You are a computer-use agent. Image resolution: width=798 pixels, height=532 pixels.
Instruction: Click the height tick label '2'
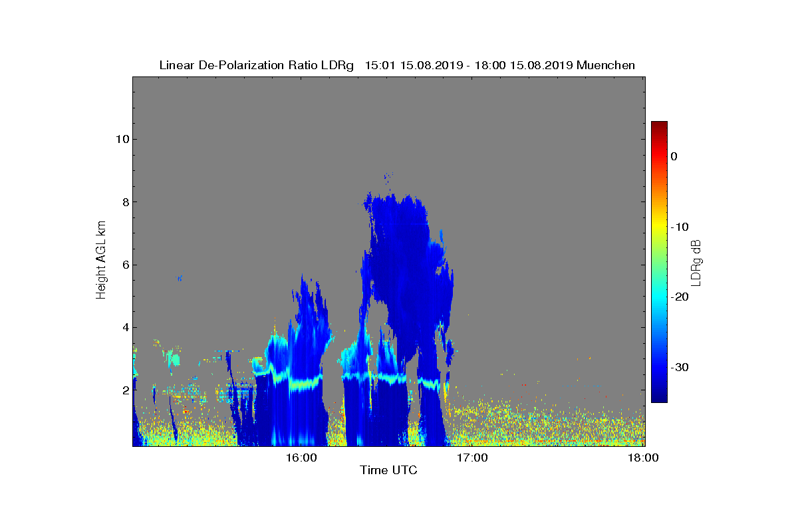pos(125,390)
